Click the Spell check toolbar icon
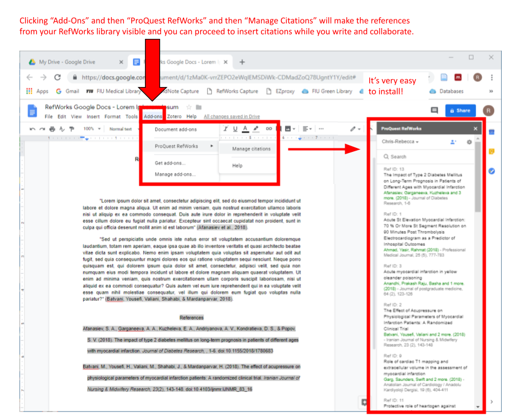 pos(62,129)
